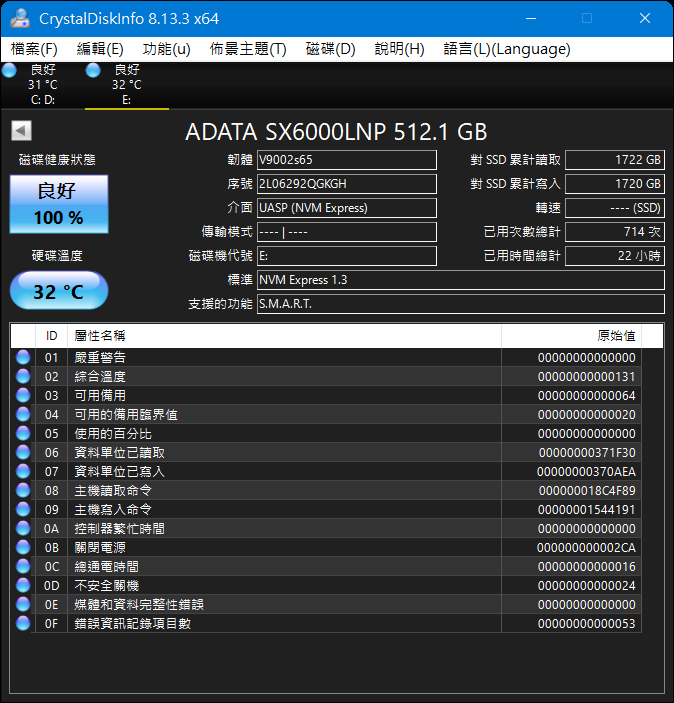Open the 檔案(F) menu
Screen dimensions: 674x703
[34, 49]
